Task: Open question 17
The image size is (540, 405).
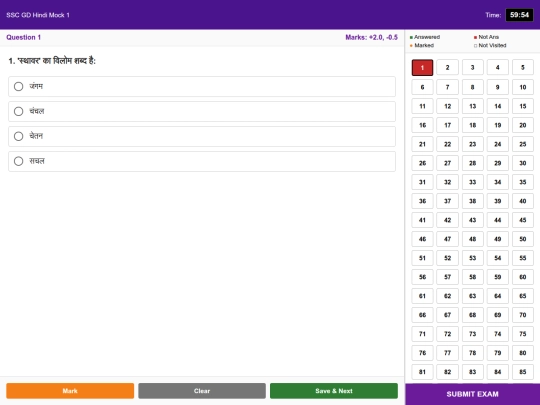Action: click(x=447, y=125)
